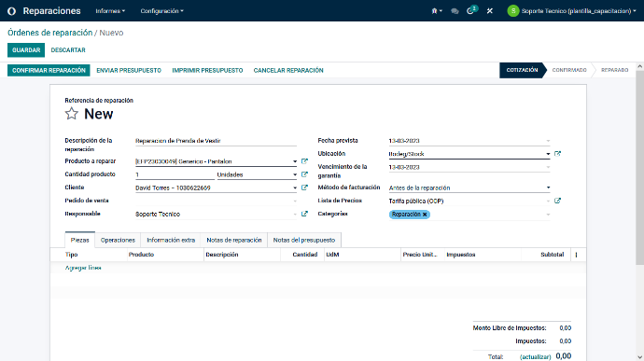Click the Agregar línea link
This screenshot has height=361, width=644.
coord(83,268)
